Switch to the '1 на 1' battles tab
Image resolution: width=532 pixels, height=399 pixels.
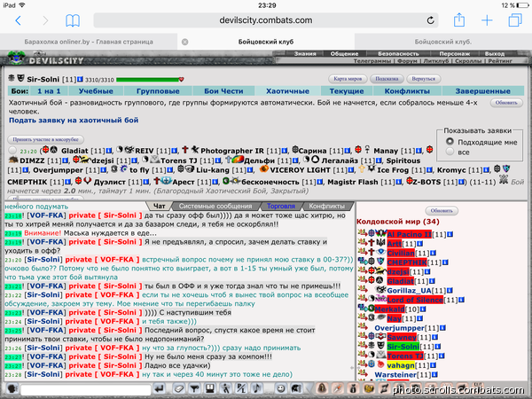pos(49,91)
